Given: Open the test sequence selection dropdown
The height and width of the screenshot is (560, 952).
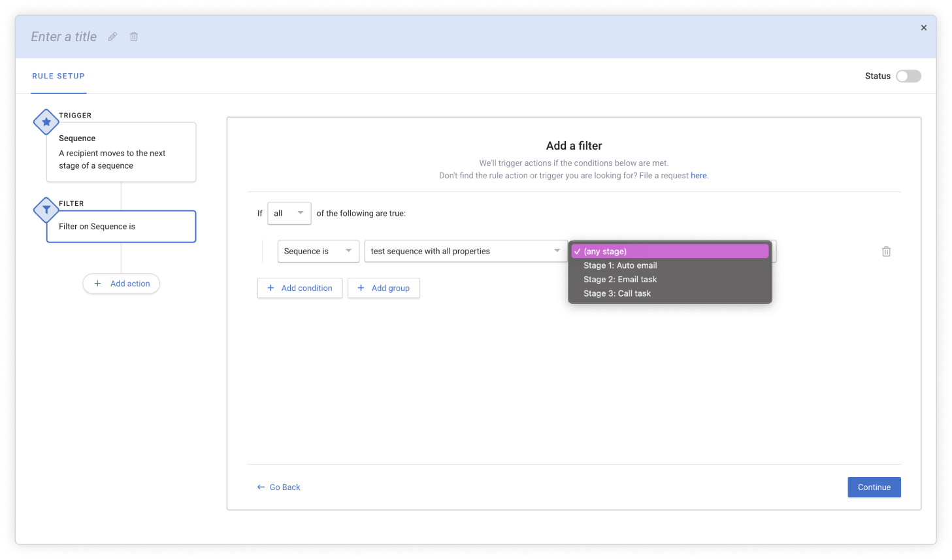Looking at the screenshot, I should (466, 251).
